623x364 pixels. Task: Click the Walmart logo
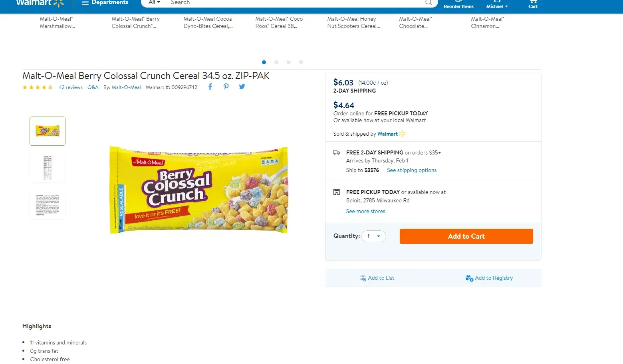(x=40, y=3)
